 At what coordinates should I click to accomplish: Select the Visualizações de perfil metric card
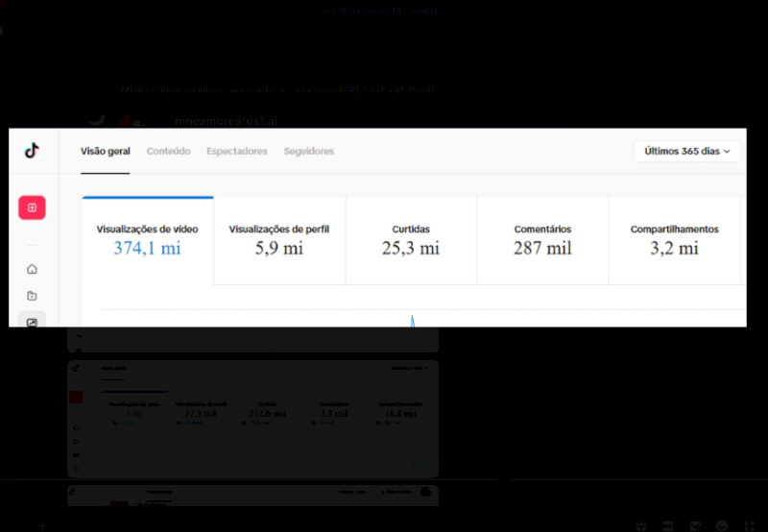coord(279,240)
